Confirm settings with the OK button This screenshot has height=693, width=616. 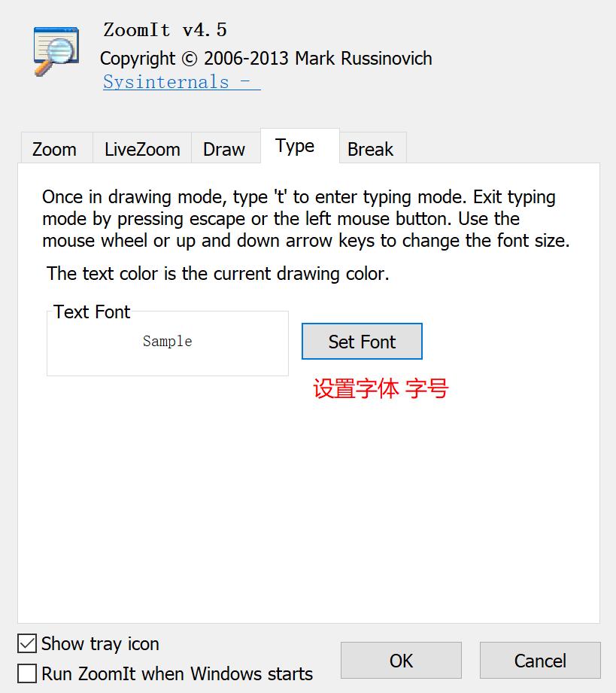(401, 661)
